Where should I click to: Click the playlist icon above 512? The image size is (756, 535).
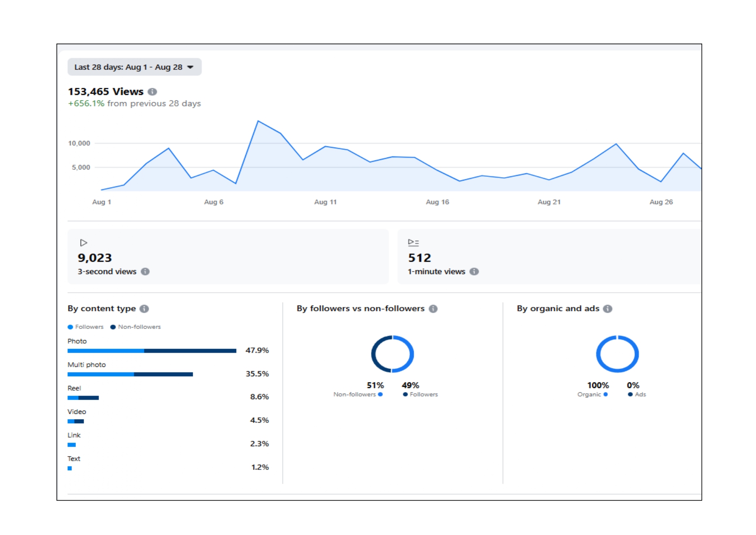413,243
